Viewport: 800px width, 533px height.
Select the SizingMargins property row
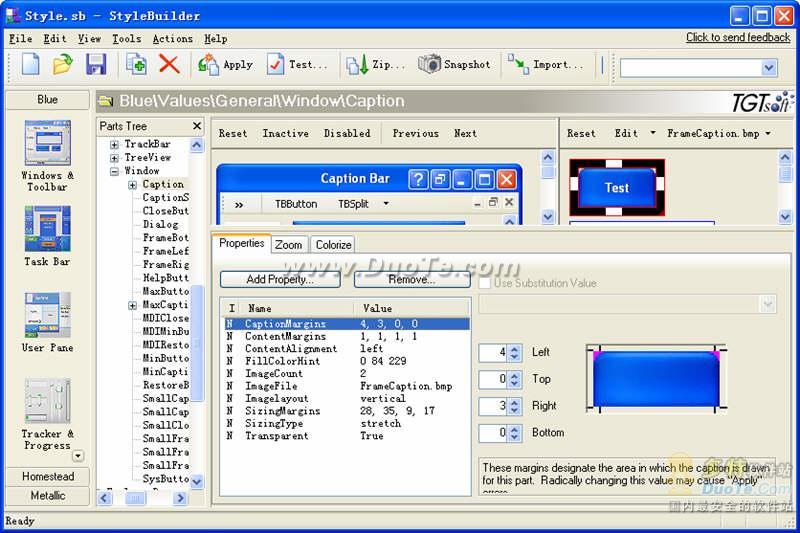click(346, 411)
